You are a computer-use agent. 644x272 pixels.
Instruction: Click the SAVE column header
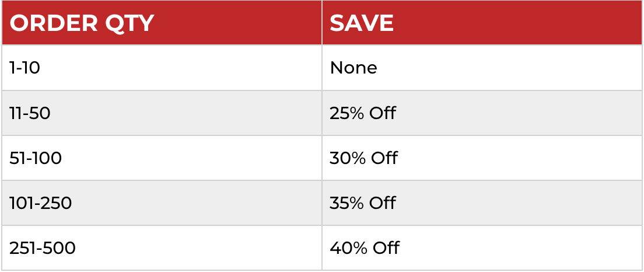pyautogui.click(x=362, y=23)
